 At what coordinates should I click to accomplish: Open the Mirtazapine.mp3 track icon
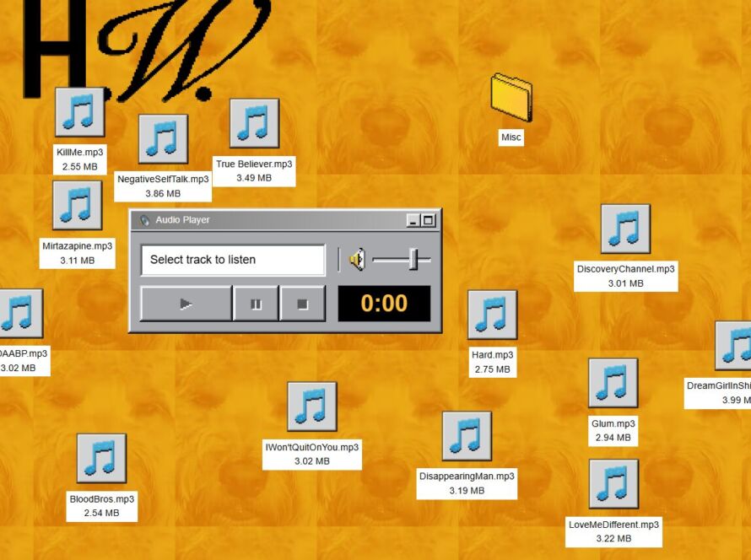[x=78, y=205]
